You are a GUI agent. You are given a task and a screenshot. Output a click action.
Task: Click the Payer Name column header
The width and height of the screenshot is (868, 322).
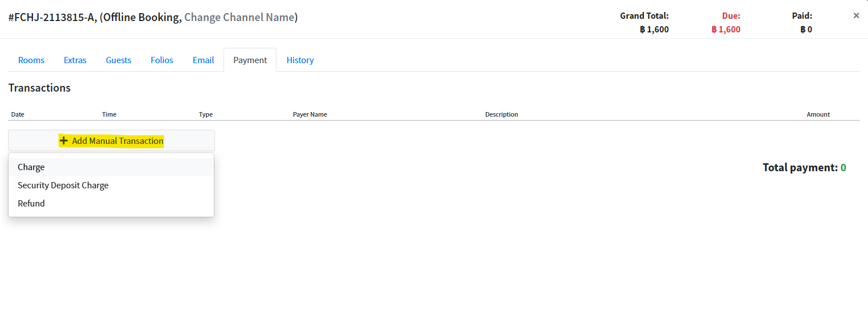pyautogui.click(x=310, y=114)
